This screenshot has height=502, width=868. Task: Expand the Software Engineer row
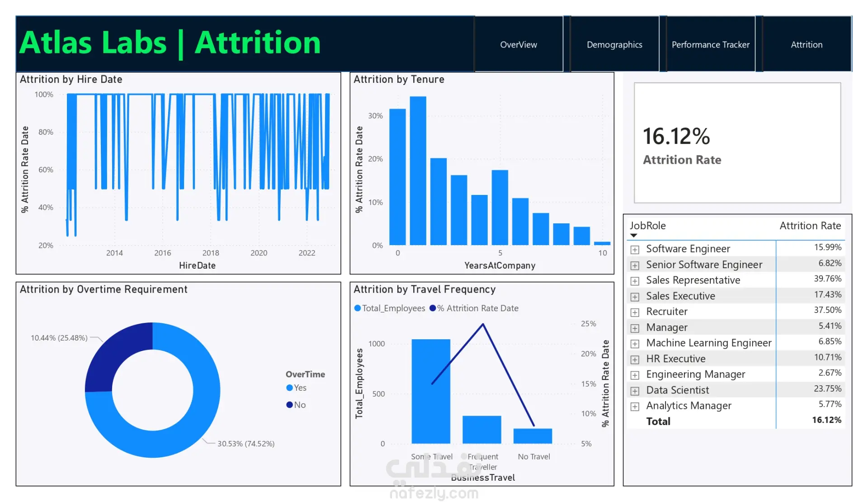tap(635, 250)
